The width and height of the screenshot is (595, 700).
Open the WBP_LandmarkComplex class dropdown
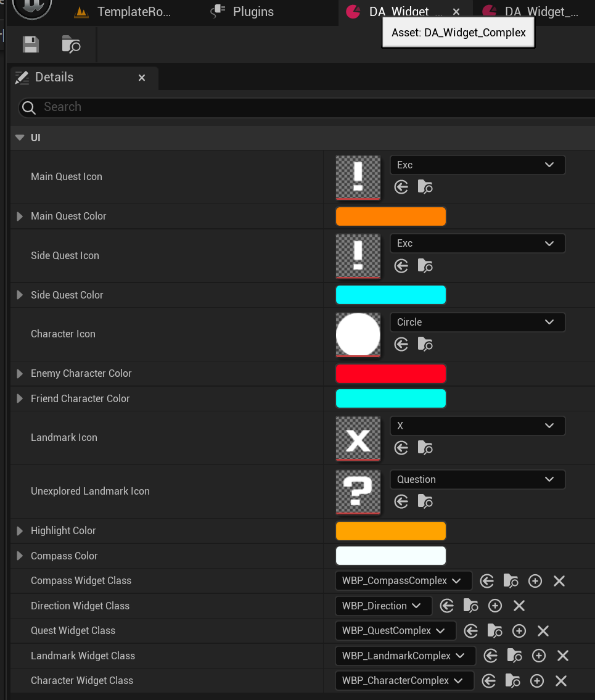click(405, 656)
